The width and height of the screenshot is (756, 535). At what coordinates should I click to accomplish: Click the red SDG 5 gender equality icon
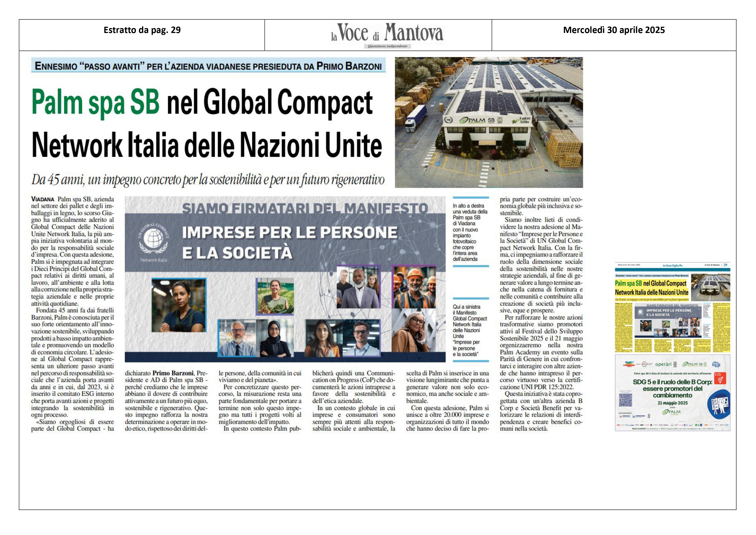tap(720, 378)
